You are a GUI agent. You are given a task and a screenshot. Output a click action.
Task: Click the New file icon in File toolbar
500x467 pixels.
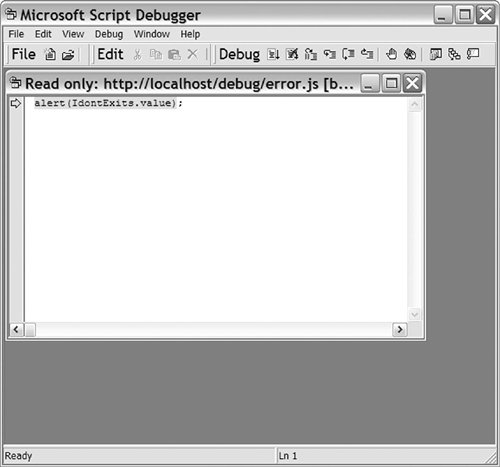[x=50, y=54]
